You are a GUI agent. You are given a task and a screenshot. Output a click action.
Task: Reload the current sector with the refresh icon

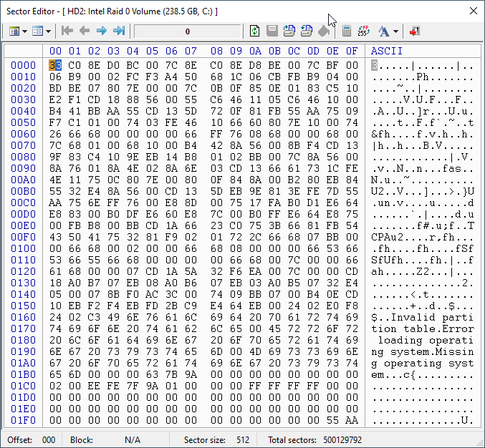coord(254,31)
